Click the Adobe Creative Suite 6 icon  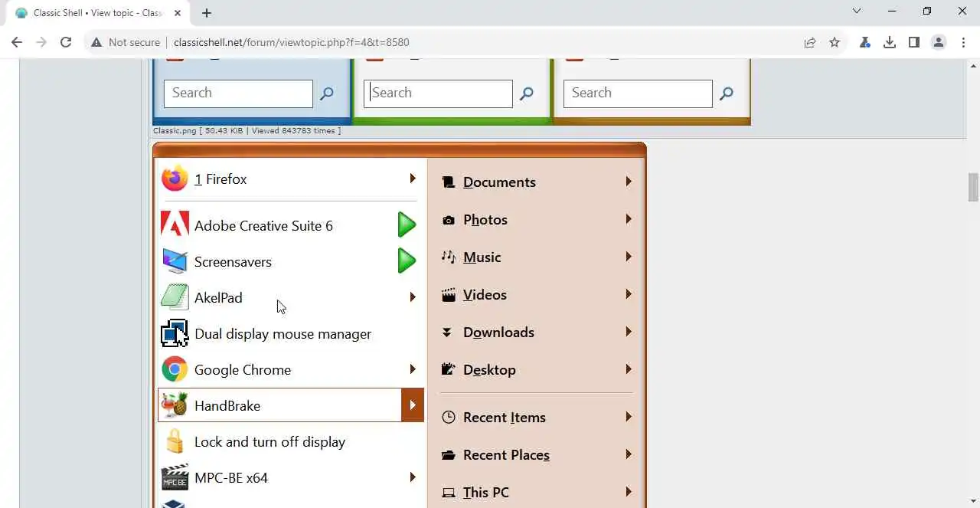coord(175,225)
